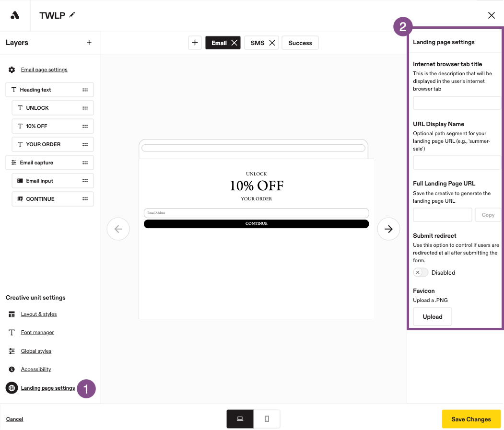Click the drag handle on the Email input layer

pos(85,181)
